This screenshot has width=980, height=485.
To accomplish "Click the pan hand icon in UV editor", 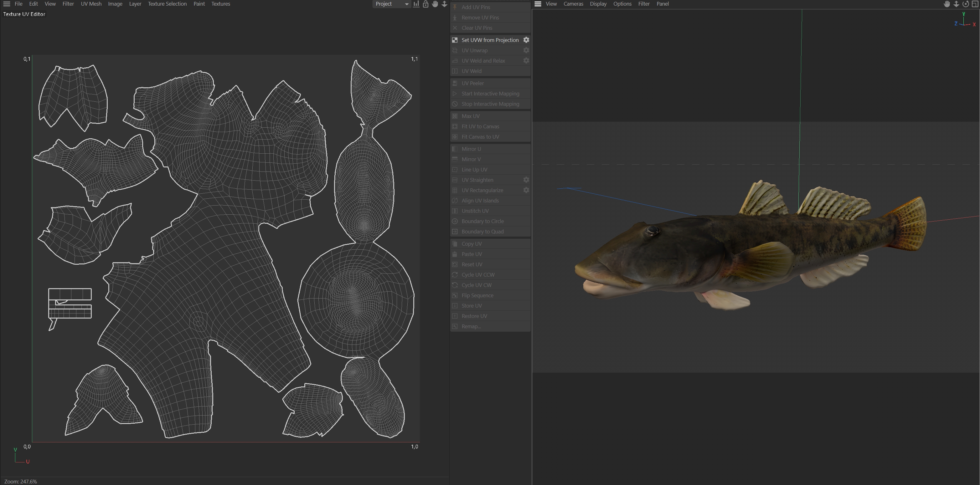I will pos(435,4).
